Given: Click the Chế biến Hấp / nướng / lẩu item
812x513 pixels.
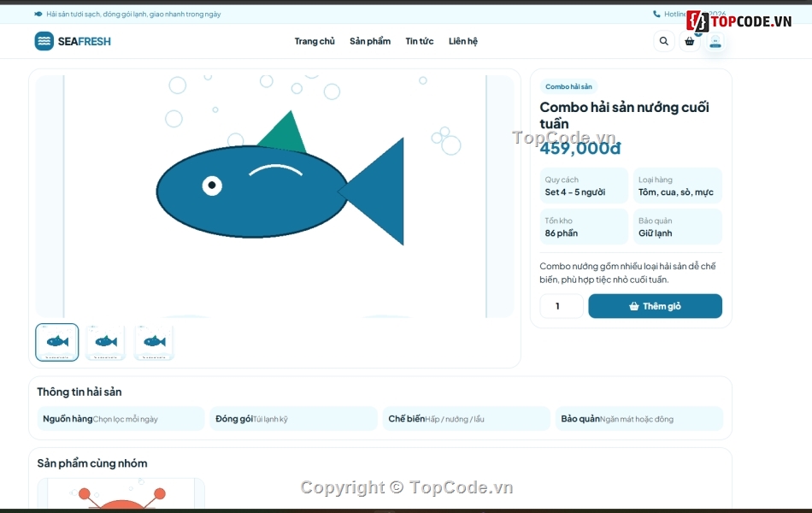Looking at the screenshot, I should (x=467, y=419).
